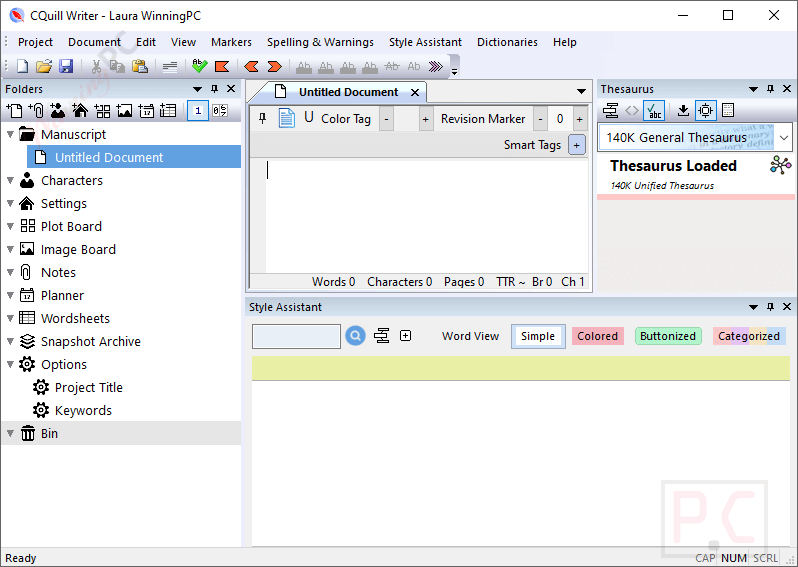
Task: Decrease the Revision Marker with minus
Action: click(x=540, y=119)
